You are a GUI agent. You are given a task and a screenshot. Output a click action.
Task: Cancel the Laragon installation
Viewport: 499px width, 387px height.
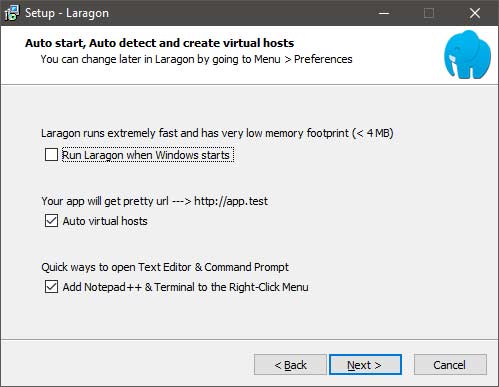(450, 365)
